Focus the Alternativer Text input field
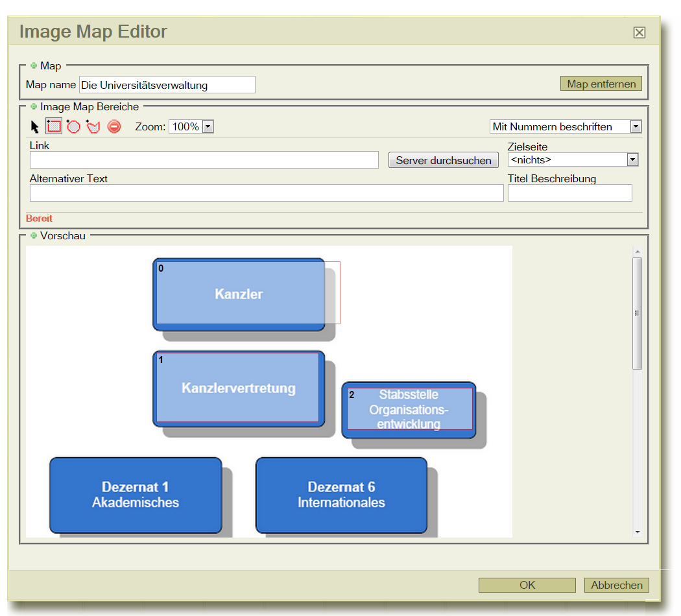 coord(267,193)
